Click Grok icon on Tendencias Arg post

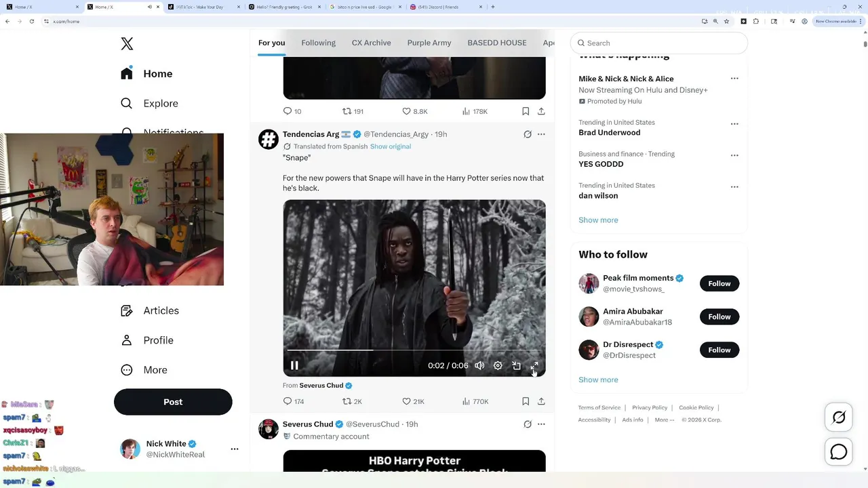(x=528, y=134)
